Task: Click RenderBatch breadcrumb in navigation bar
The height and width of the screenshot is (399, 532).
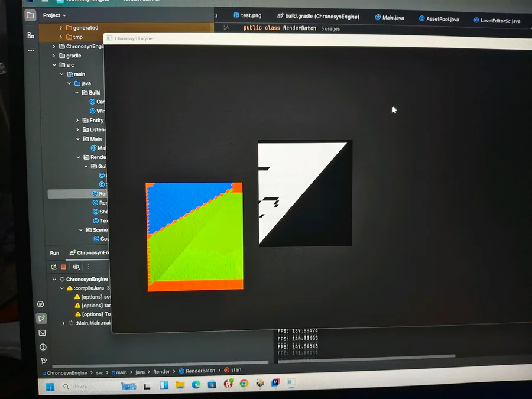Action: tap(197, 371)
